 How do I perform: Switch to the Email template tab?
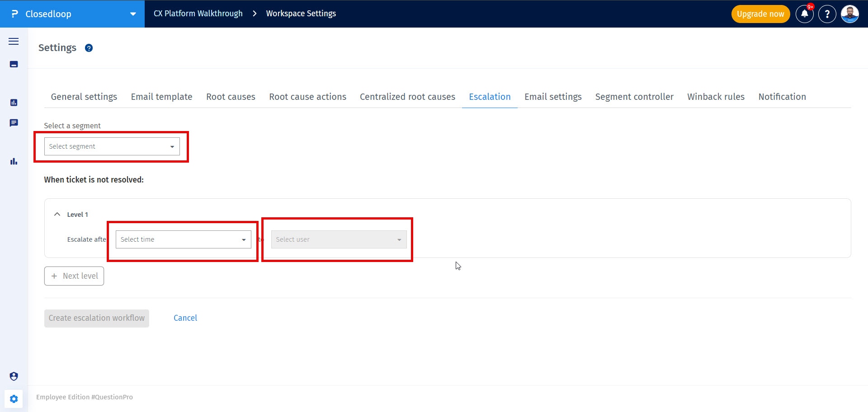(x=161, y=97)
